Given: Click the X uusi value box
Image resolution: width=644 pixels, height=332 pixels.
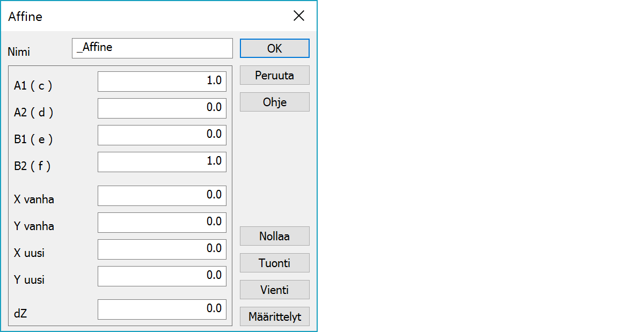Looking at the screenshot, I should (x=162, y=249).
